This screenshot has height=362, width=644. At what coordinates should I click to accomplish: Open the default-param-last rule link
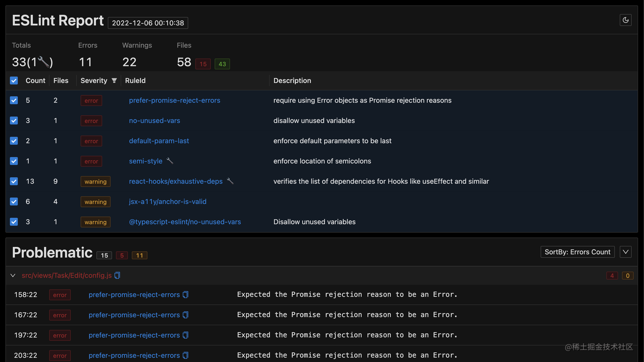pyautogui.click(x=159, y=141)
